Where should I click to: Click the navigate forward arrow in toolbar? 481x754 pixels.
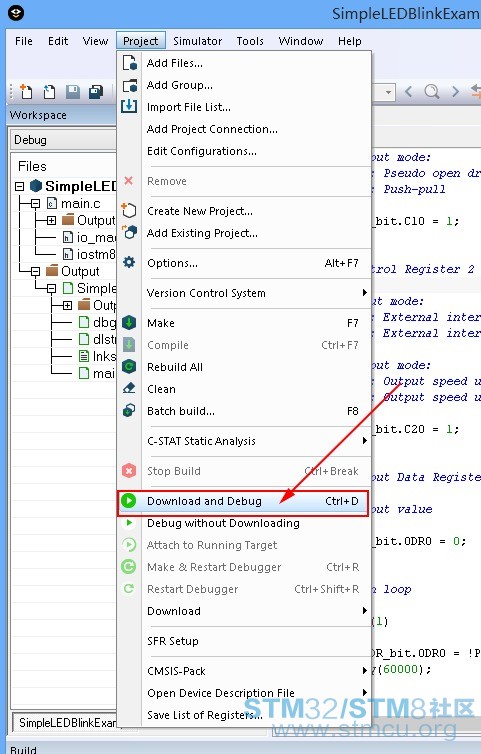(455, 91)
